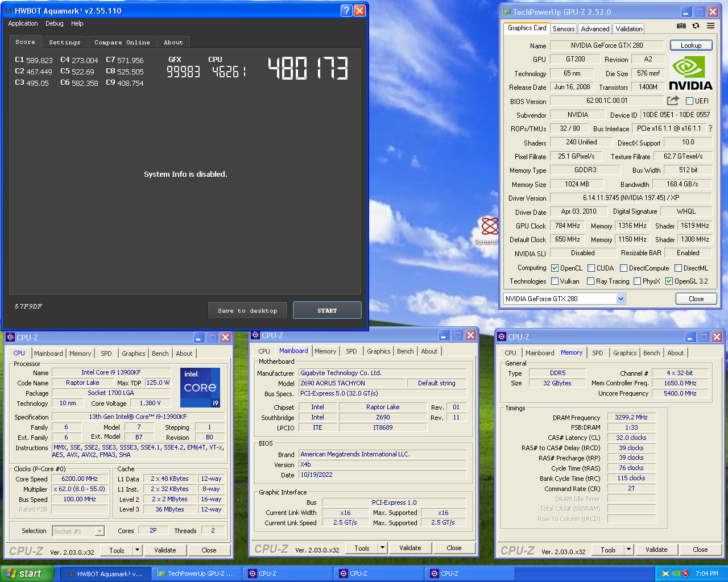Click the DRAM Frequency 3299.2 MHz value

pyautogui.click(x=631, y=417)
